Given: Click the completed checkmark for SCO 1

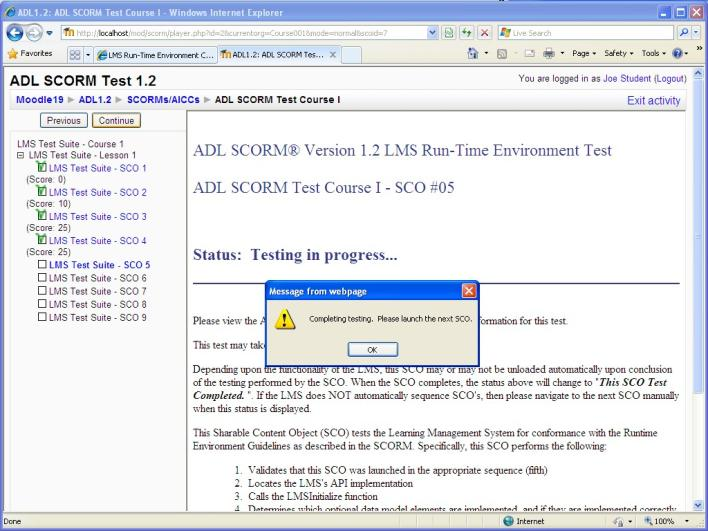Looking at the screenshot, I should 41,168.
